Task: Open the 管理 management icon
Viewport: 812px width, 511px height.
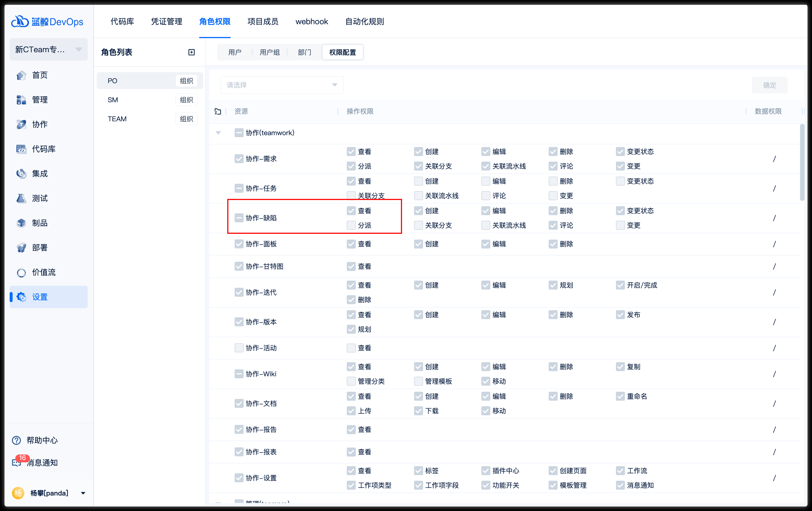Action: click(x=21, y=100)
